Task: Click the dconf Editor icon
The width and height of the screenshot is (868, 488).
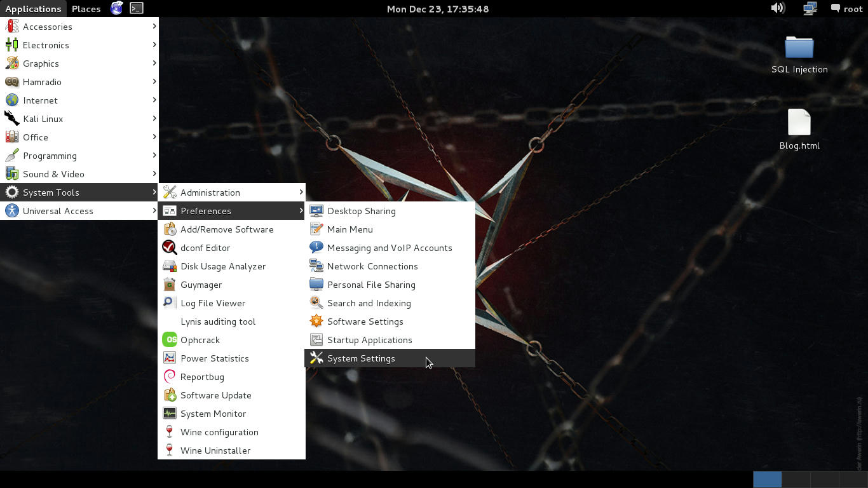Action: [170, 248]
